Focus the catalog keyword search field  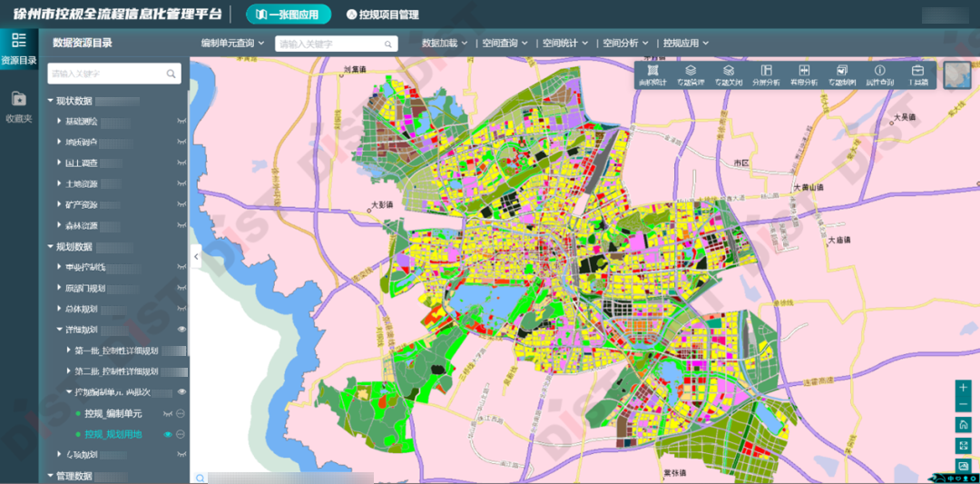pyautogui.click(x=114, y=74)
